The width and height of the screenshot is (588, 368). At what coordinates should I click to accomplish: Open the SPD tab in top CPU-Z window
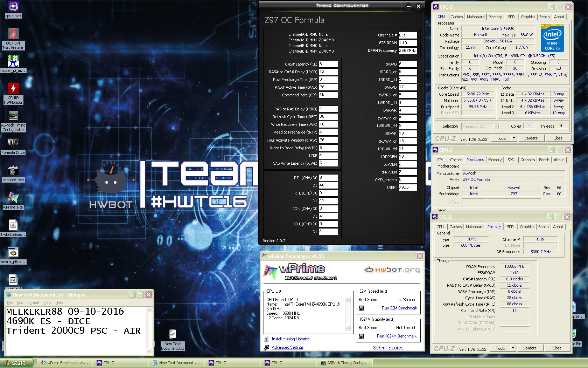click(511, 17)
